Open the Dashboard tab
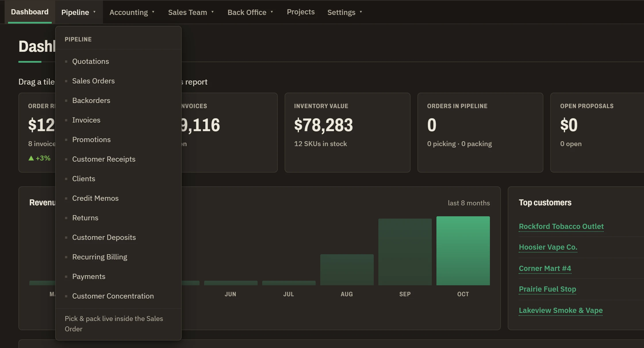The width and height of the screenshot is (644, 348). [x=30, y=12]
